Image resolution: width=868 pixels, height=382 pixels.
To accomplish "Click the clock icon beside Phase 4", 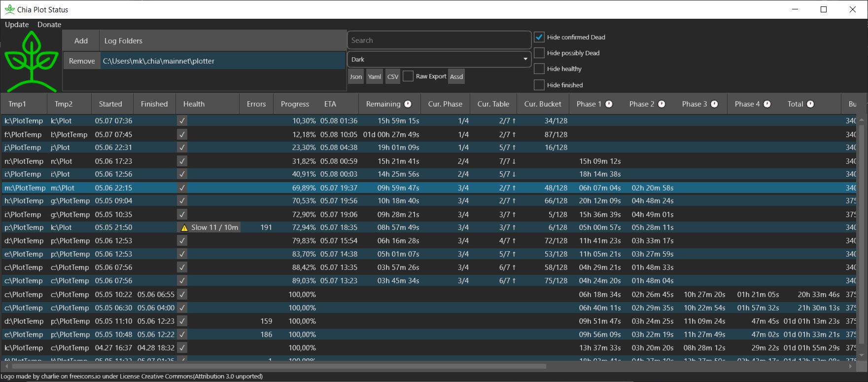I will tap(767, 104).
